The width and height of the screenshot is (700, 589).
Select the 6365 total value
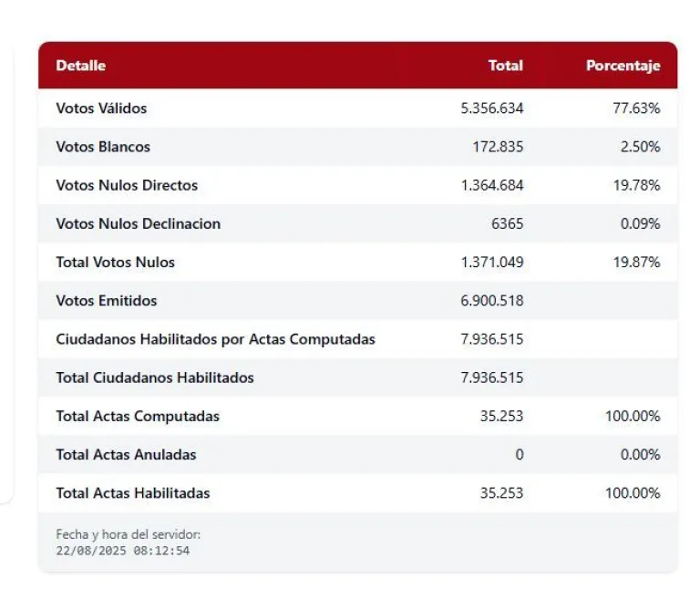(507, 223)
